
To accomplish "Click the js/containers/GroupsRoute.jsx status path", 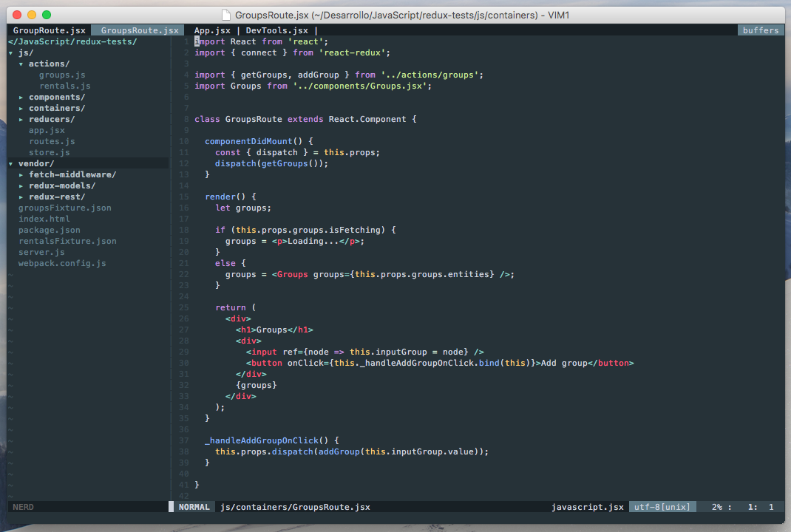I will pyautogui.click(x=295, y=508).
